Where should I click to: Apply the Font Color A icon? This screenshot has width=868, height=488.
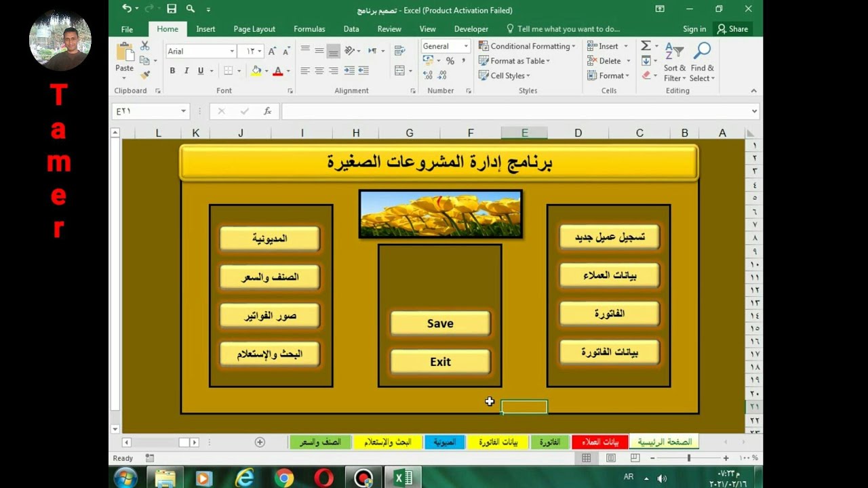point(277,70)
